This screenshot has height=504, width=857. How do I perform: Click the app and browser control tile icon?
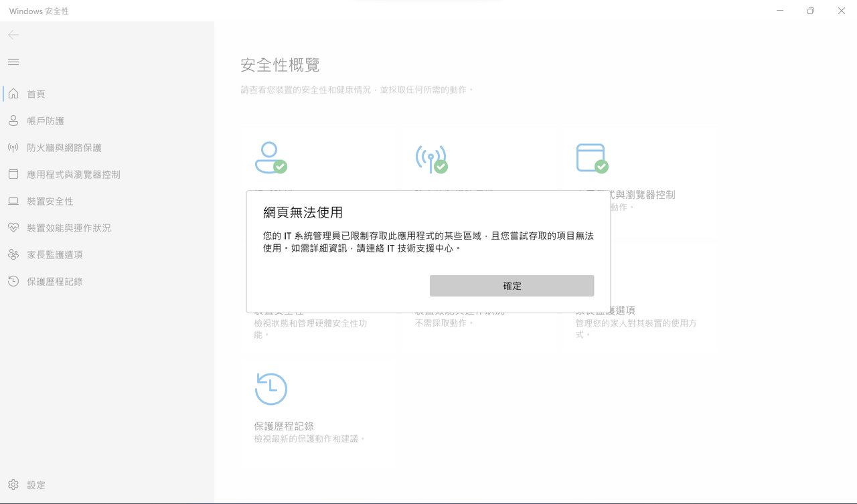tap(592, 159)
